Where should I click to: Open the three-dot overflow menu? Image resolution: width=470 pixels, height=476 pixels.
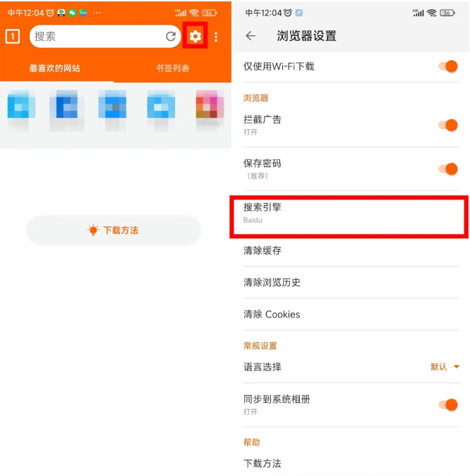pyautogui.click(x=216, y=37)
